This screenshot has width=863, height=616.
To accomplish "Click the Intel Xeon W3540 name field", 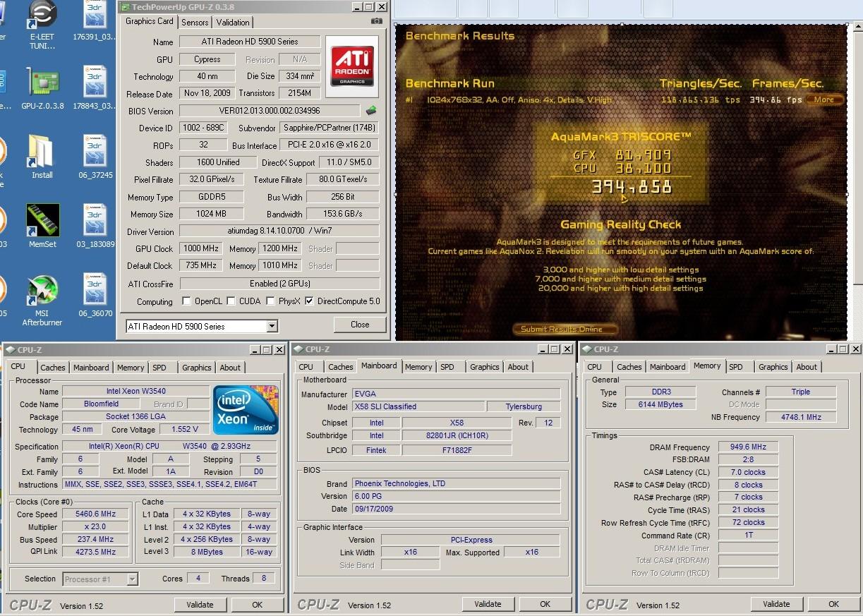I will (x=135, y=391).
